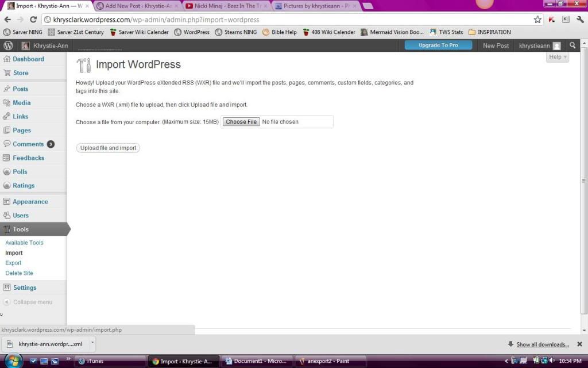Click the Links chain icon

point(6,116)
